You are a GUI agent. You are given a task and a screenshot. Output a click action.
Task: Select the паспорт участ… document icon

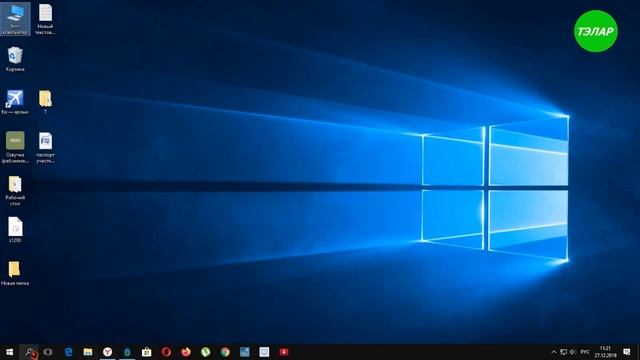pyautogui.click(x=45, y=147)
